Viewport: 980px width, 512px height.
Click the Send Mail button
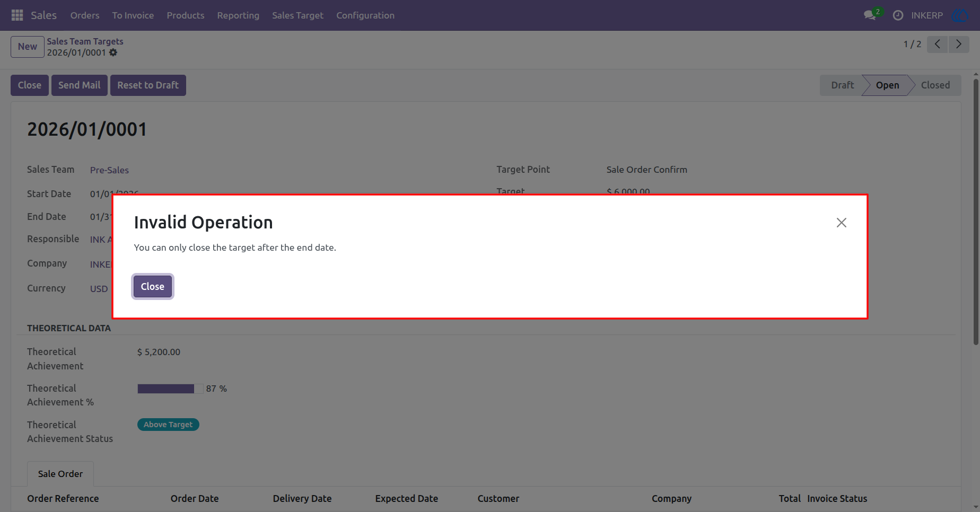pyautogui.click(x=80, y=85)
